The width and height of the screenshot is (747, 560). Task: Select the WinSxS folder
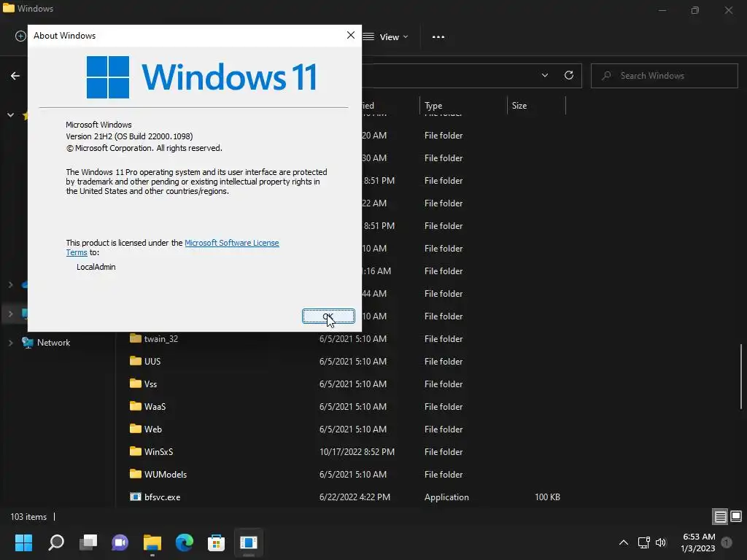pos(158,452)
